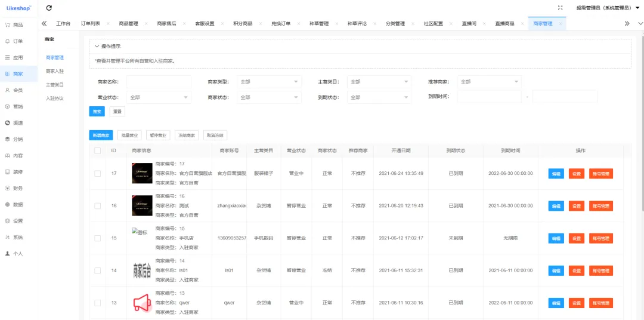
Task: Open the 数据 sidebar icon
Action: [7, 204]
